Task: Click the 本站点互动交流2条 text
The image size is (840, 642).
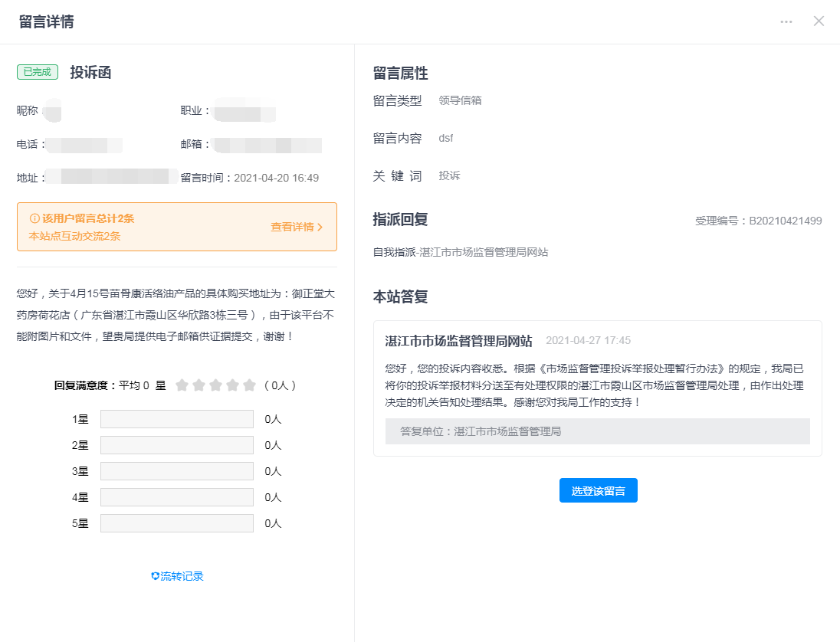Action: [74, 236]
